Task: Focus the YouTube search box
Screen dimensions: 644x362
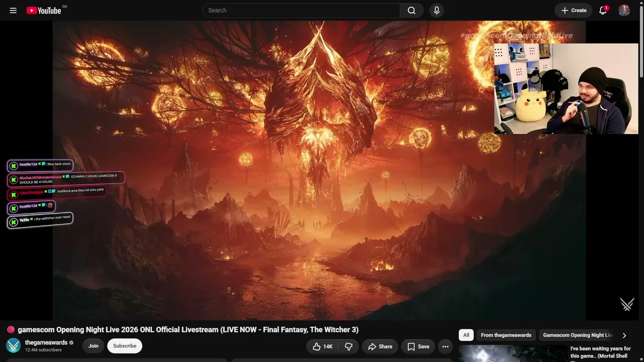Action: click(x=301, y=10)
